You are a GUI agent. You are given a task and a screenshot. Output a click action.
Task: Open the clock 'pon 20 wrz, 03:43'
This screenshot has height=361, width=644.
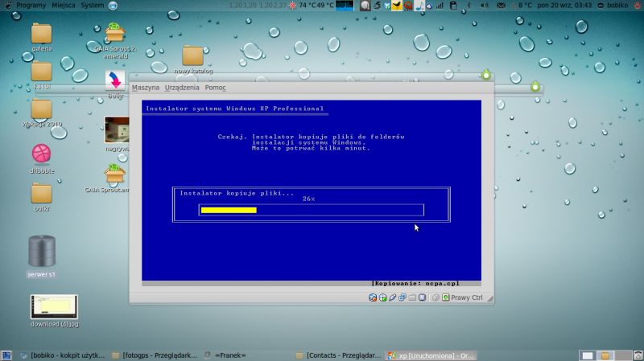pos(564,6)
